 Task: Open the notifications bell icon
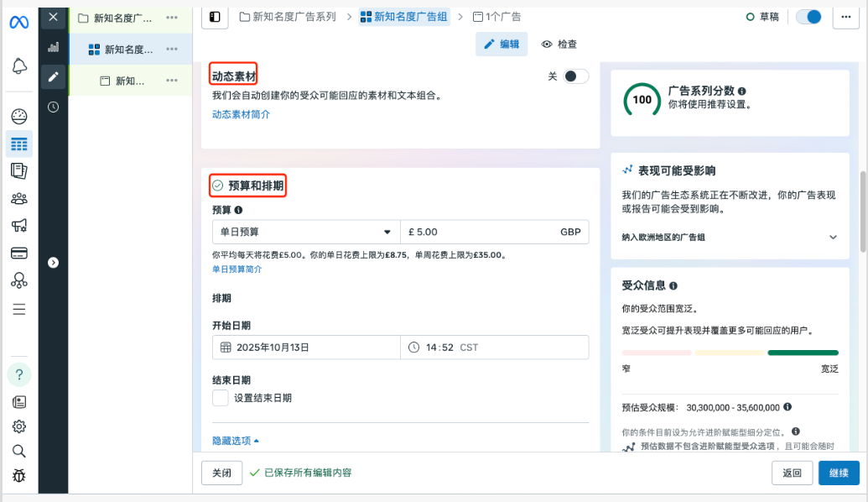click(19, 66)
